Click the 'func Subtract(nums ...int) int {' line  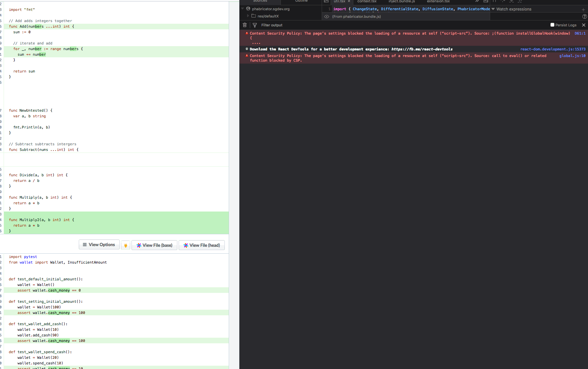click(44, 150)
